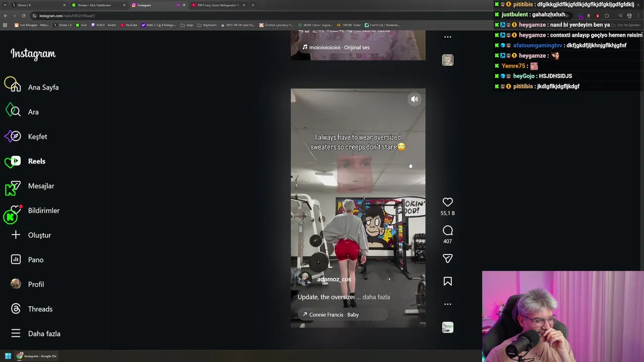Open YouTube bookmark
The image size is (644, 362).
pos(129,25)
